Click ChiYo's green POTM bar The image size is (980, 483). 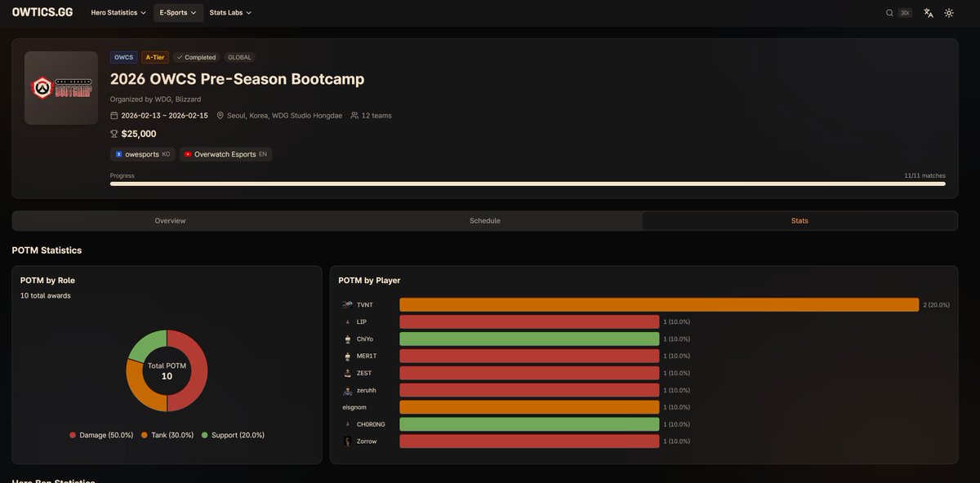529,339
